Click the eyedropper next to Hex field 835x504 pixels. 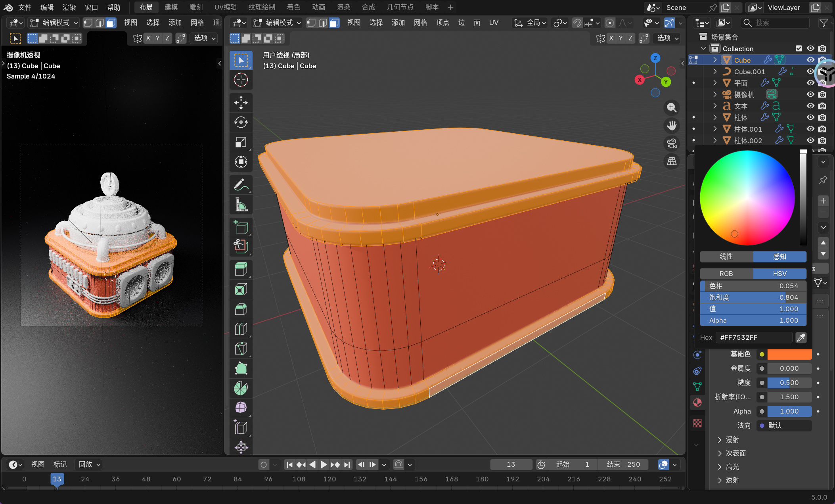click(x=801, y=337)
